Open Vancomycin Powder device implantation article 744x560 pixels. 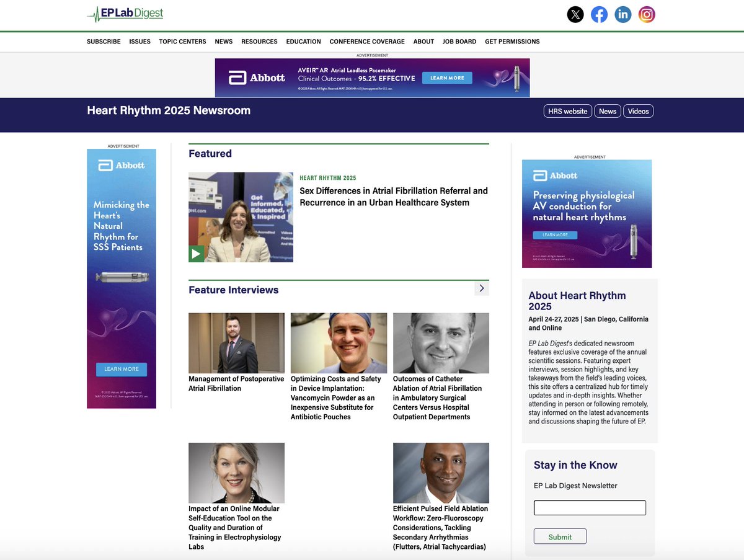(x=336, y=398)
